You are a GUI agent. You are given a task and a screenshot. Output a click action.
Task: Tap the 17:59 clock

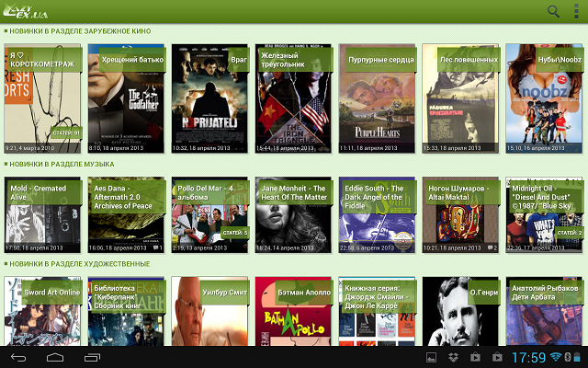[x=529, y=358]
